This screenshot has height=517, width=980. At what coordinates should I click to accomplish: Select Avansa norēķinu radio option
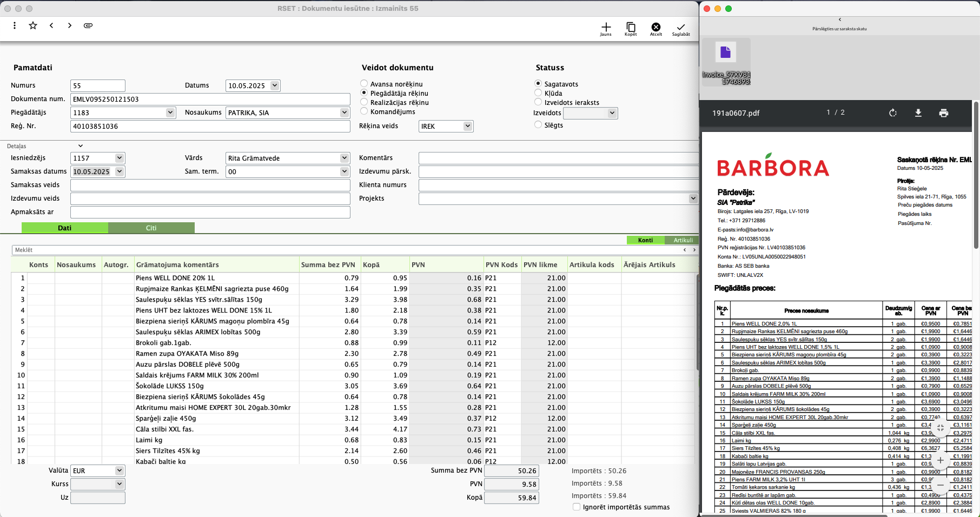pyautogui.click(x=364, y=84)
